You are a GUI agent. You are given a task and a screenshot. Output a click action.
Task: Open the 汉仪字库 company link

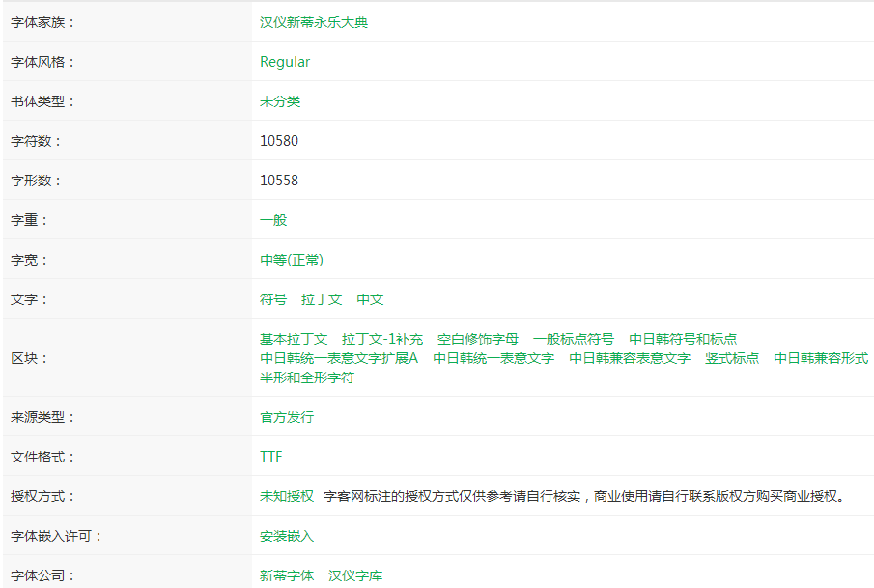(x=355, y=575)
